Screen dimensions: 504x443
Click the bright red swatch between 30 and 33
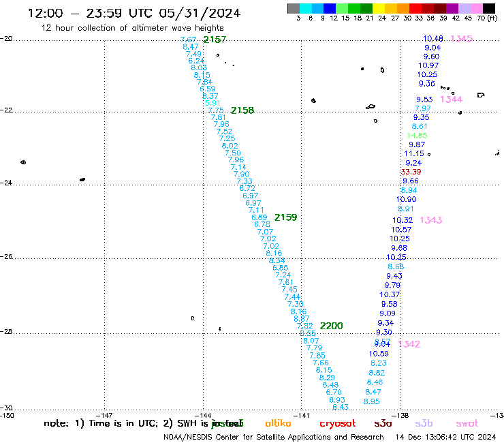pyautogui.click(x=415, y=8)
